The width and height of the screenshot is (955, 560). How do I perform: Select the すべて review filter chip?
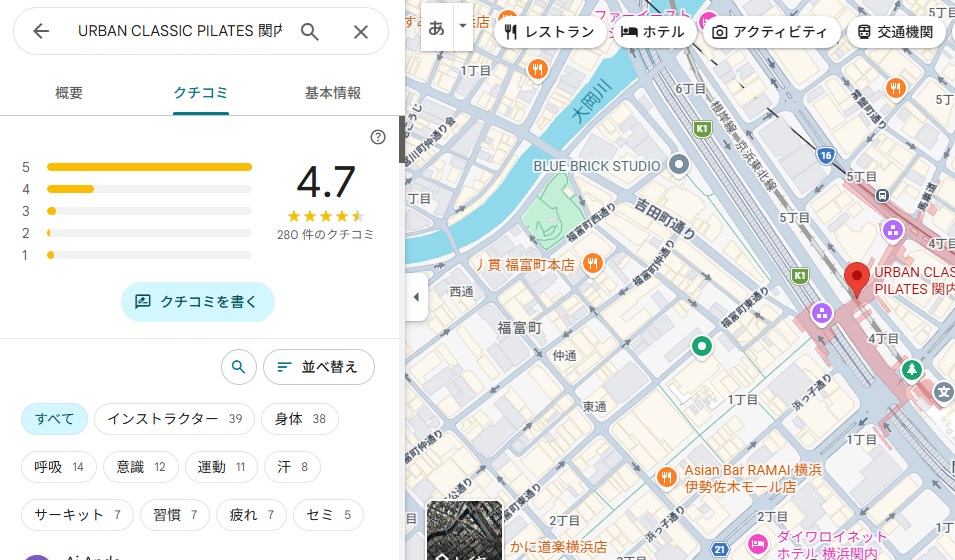[54, 419]
